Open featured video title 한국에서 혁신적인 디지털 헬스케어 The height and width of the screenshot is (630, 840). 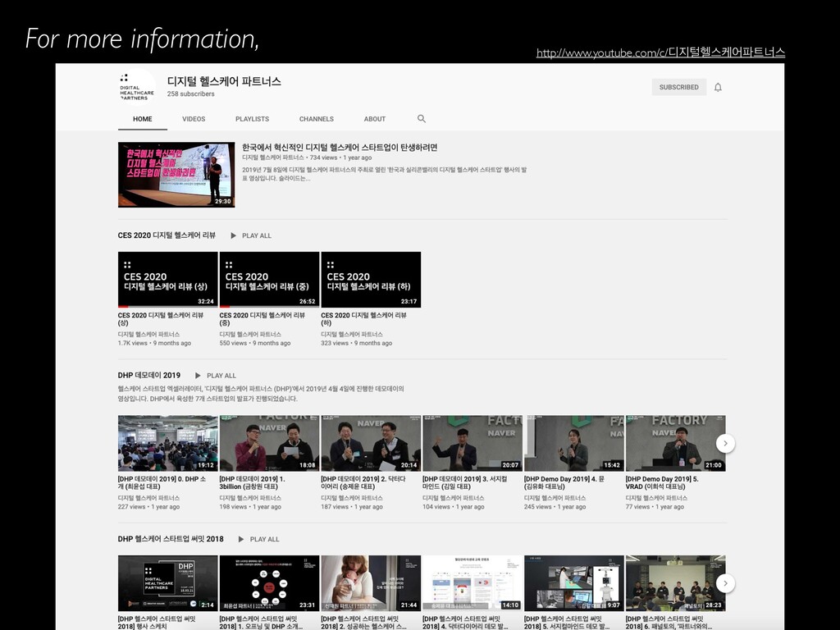click(340, 147)
